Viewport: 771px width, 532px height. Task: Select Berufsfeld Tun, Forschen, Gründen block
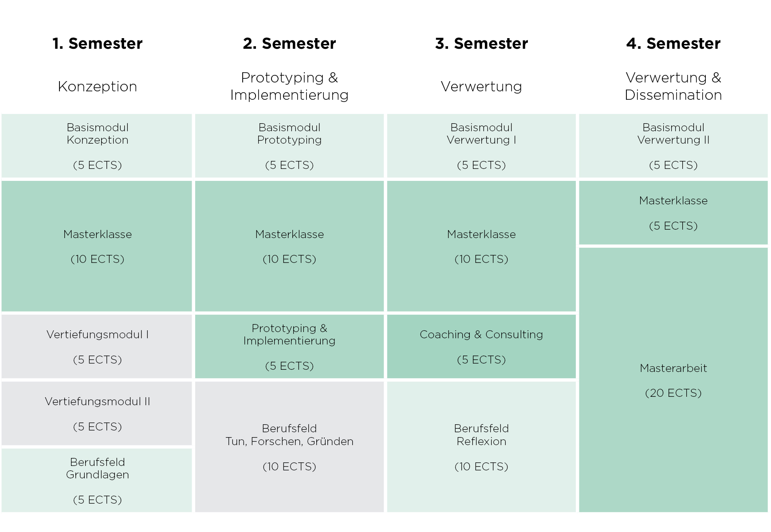[x=289, y=447]
